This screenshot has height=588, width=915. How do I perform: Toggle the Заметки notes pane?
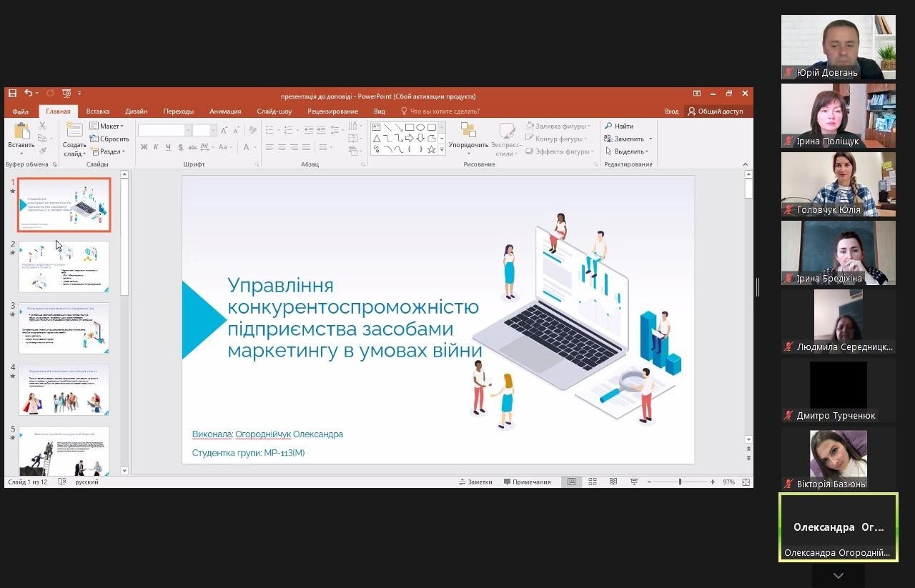tap(475, 482)
